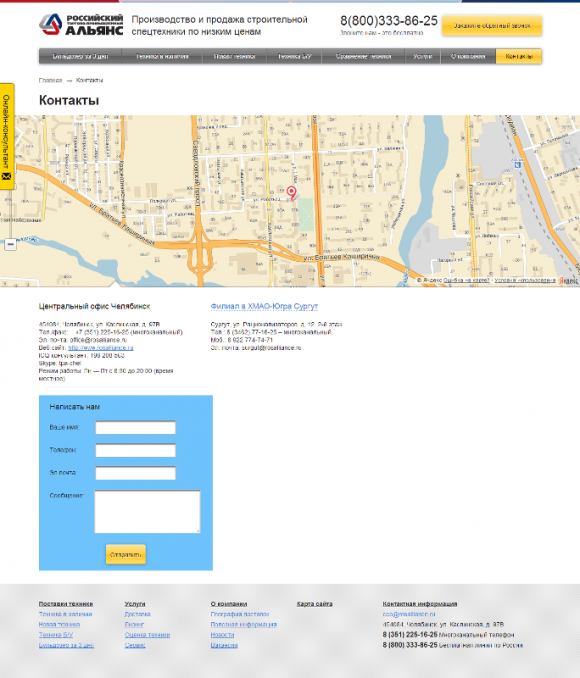The image size is (580, 678).
Task: Open the Техника в наличии menu item
Action: [x=162, y=56]
